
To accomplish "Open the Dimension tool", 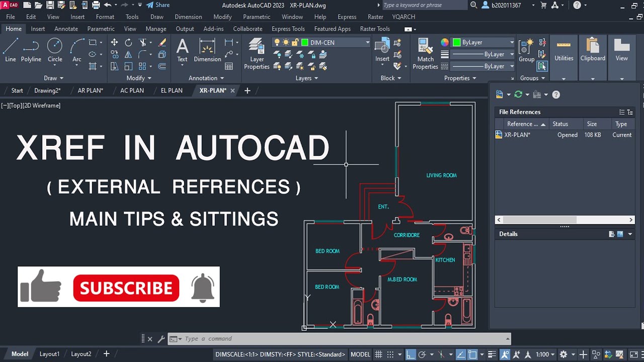I will [x=207, y=50].
